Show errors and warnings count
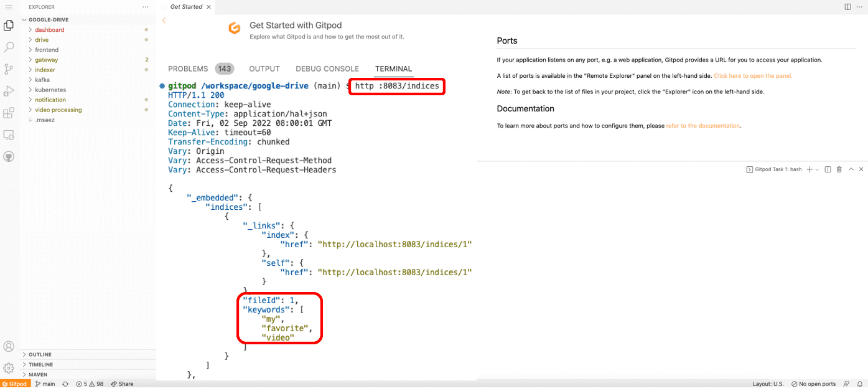This screenshot has height=391, width=868. coord(90,384)
